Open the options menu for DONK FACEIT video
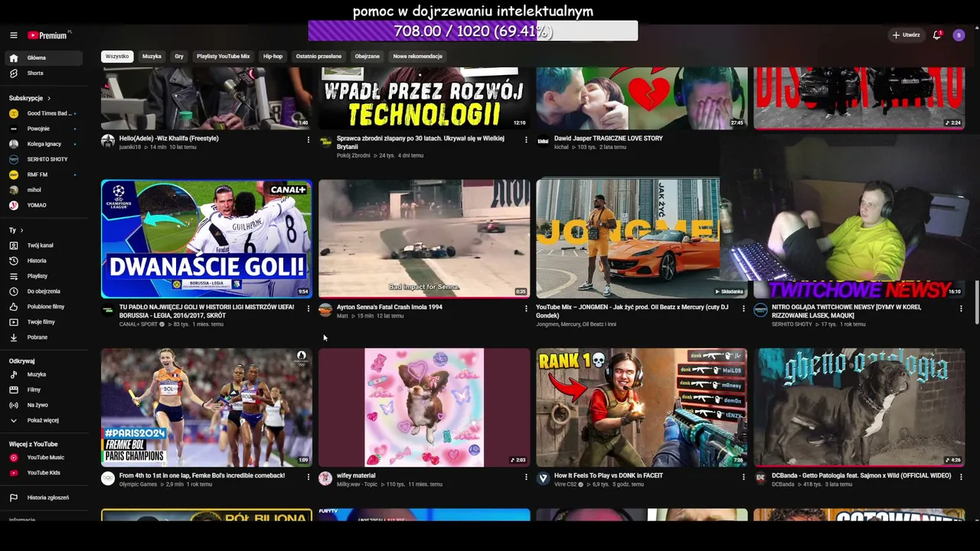This screenshot has width=980, height=551. click(x=743, y=477)
